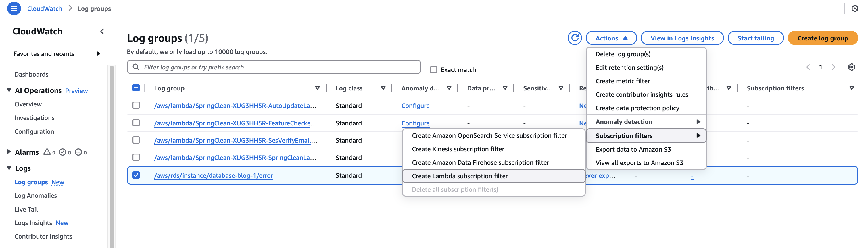Collapse the Logs navigation section
This screenshot has width=868, height=248.
[x=9, y=168]
